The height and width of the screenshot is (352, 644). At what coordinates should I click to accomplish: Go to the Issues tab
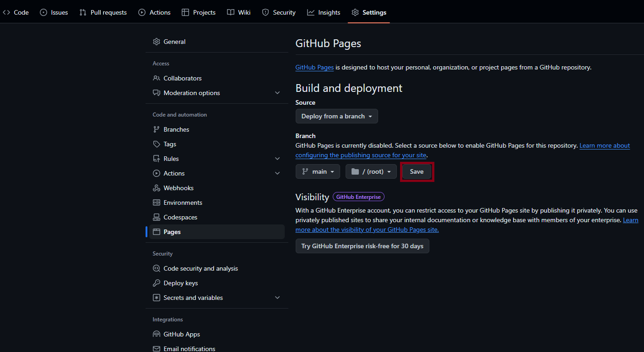point(54,12)
